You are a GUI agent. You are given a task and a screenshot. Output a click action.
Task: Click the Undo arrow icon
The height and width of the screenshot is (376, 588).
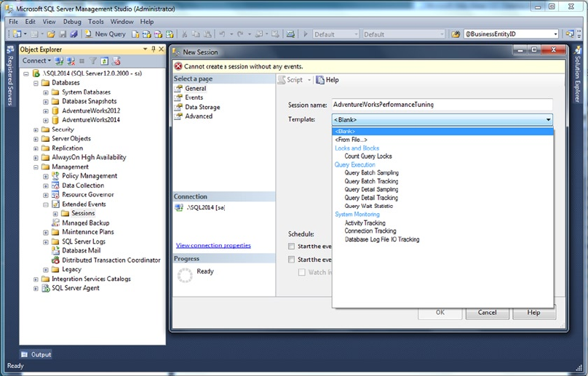click(x=222, y=34)
